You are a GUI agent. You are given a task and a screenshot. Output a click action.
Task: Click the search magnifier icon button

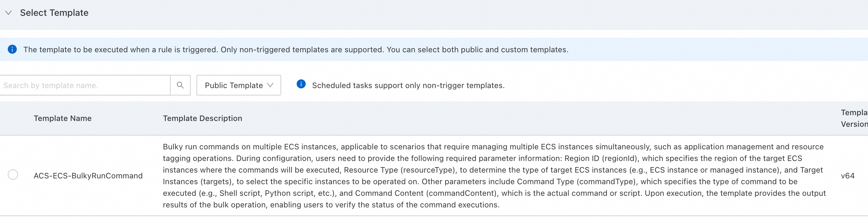click(x=180, y=85)
